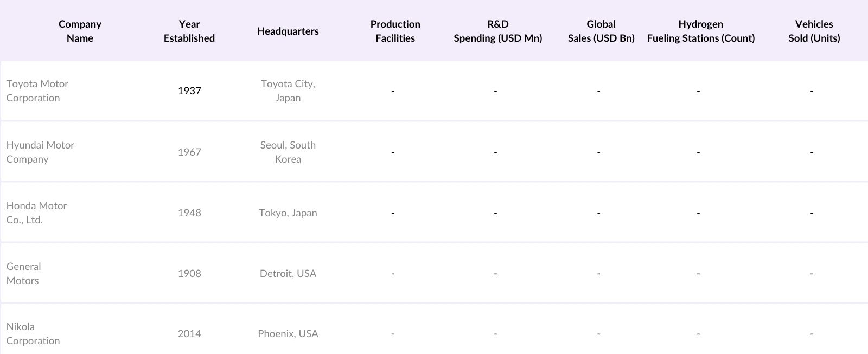Click the Global Sales (USD Bn) header
Viewport: 868px width, 354px height.
click(601, 31)
